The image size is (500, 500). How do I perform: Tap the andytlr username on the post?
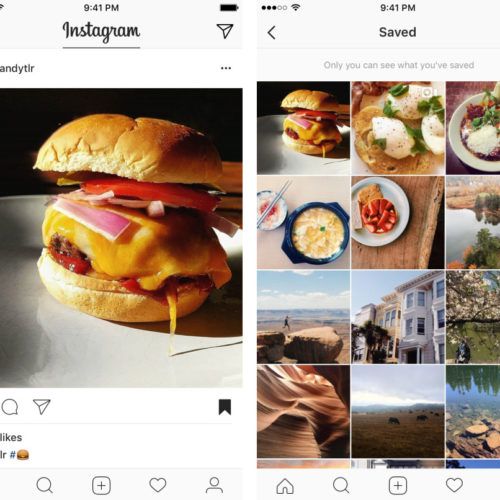(x=17, y=68)
